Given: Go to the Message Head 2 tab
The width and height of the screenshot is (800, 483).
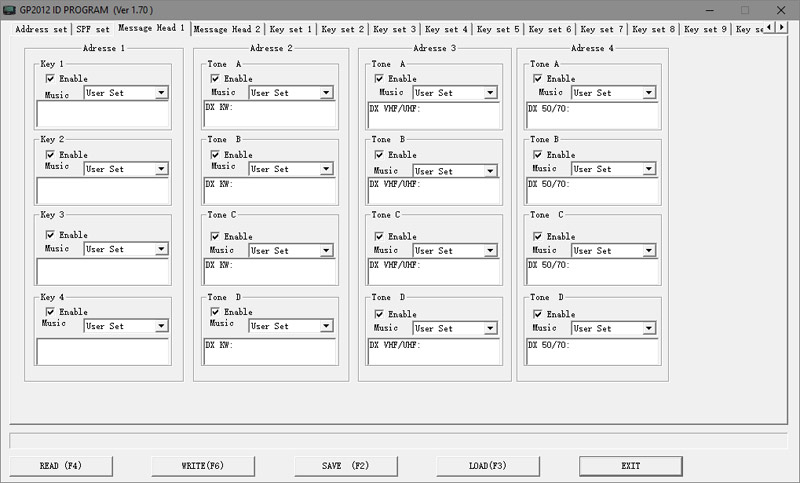Looking at the screenshot, I should tap(227, 30).
